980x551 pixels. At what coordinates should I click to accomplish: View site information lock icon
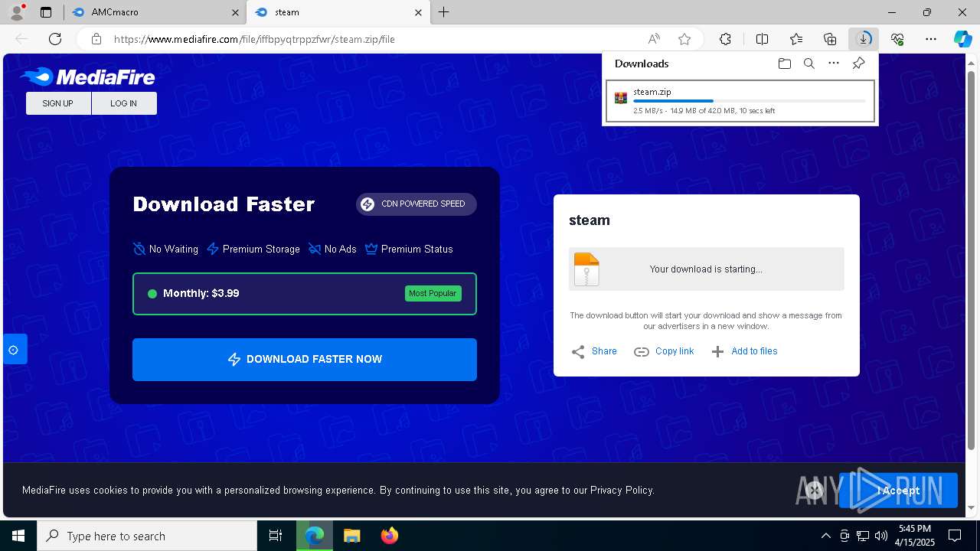(96, 39)
